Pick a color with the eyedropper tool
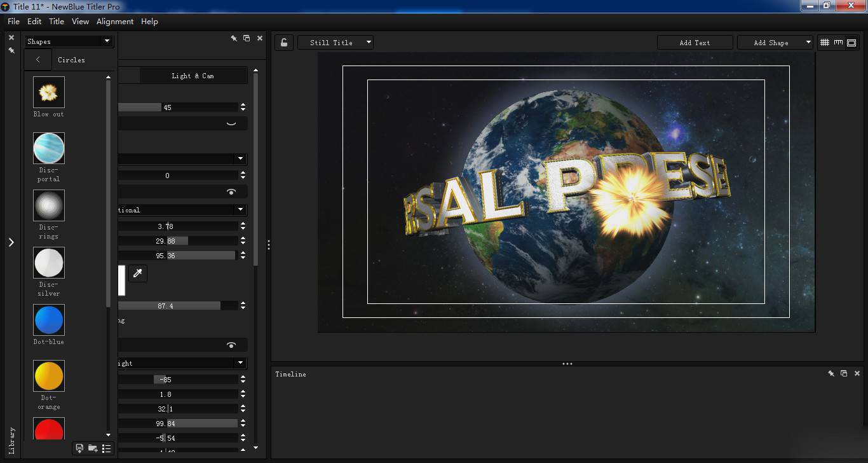Image resolution: width=868 pixels, height=463 pixels. pos(137,273)
